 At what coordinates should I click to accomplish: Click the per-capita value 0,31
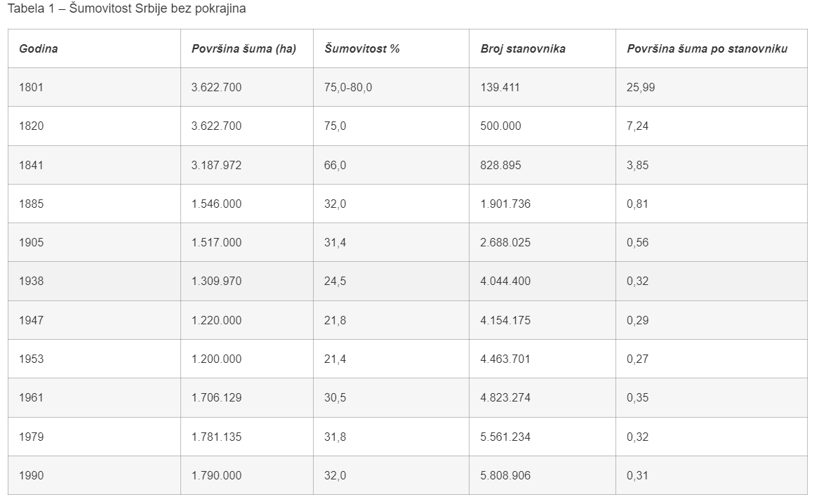[x=637, y=476]
